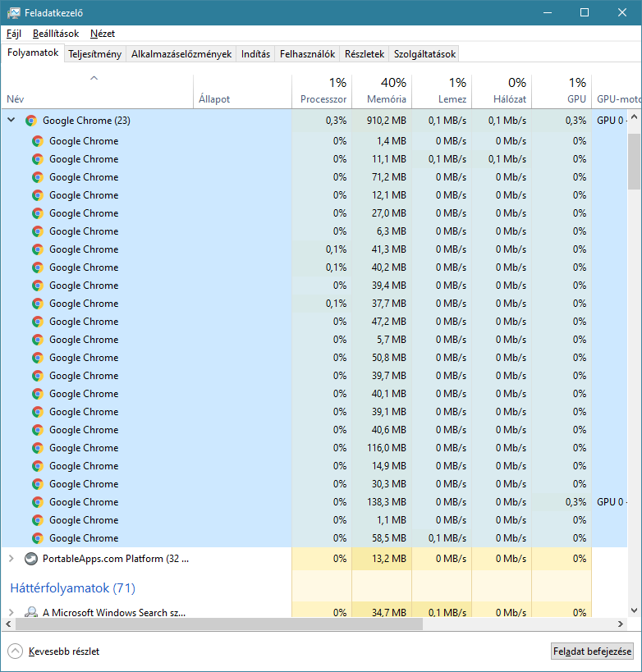Open the Fájl menu

pyautogui.click(x=14, y=34)
